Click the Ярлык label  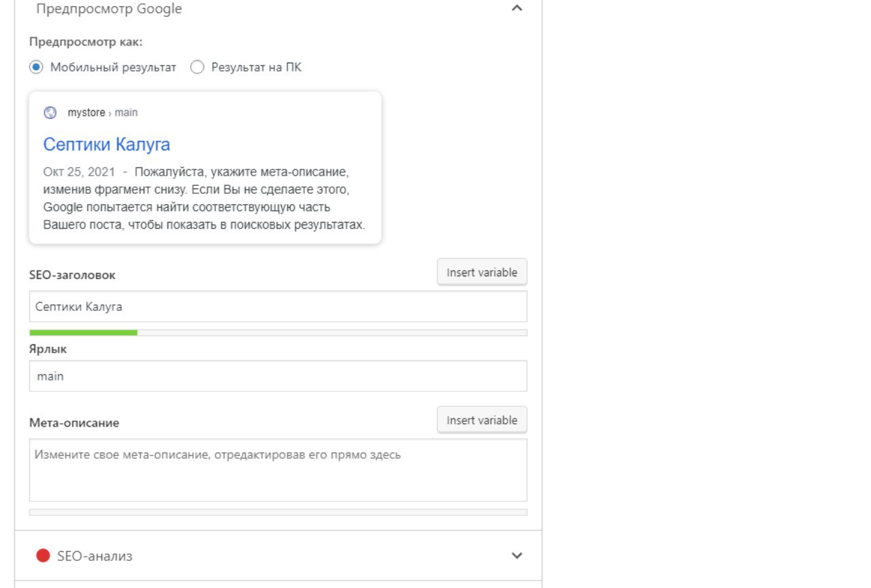[48, 349]
